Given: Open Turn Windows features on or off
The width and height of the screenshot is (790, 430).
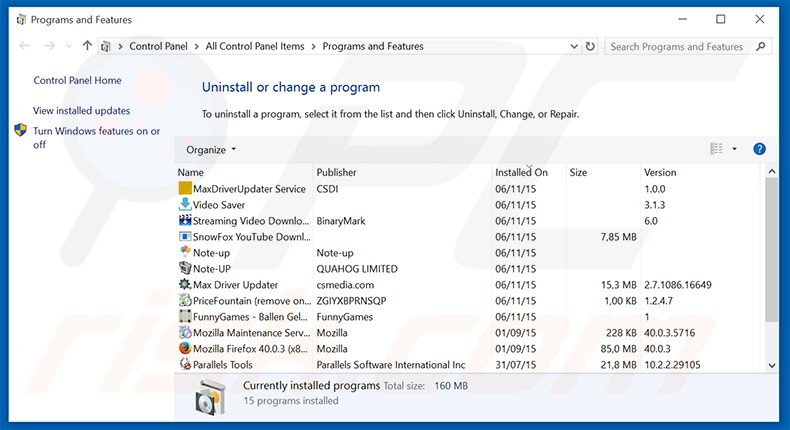Looking at the screenshot, I should click(96, 138).
